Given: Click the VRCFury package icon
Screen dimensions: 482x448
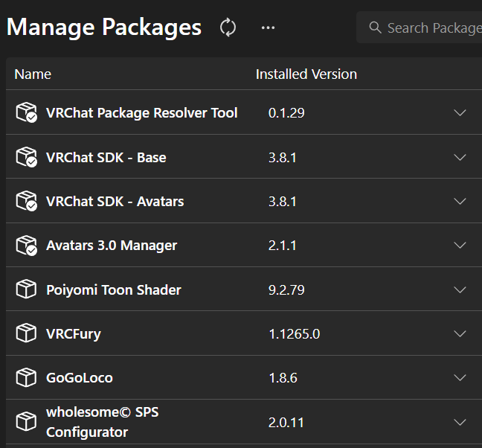Looking at the screenshot, I should [x=26, y=333].
